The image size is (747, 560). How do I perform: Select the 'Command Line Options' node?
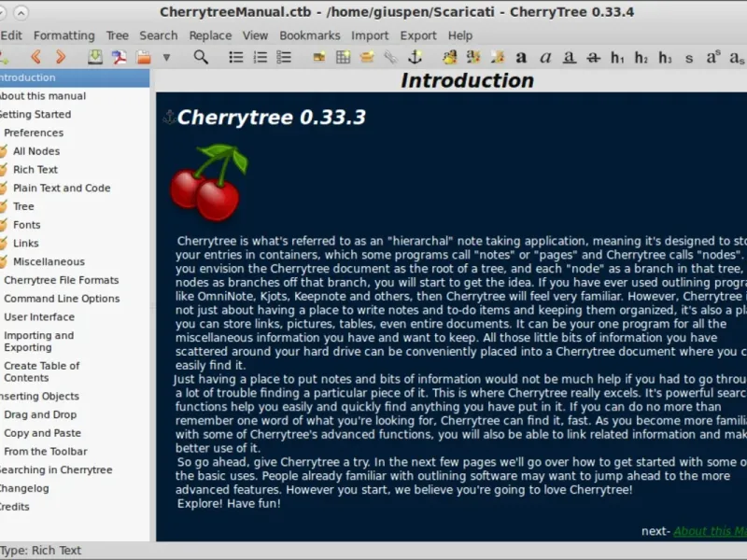coord(62,299)
